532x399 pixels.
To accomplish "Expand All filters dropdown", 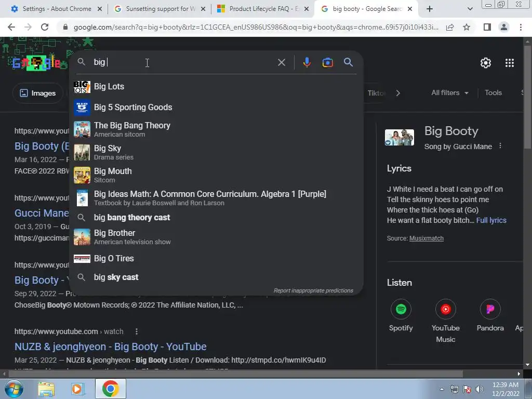I will [x=449, y=92].
